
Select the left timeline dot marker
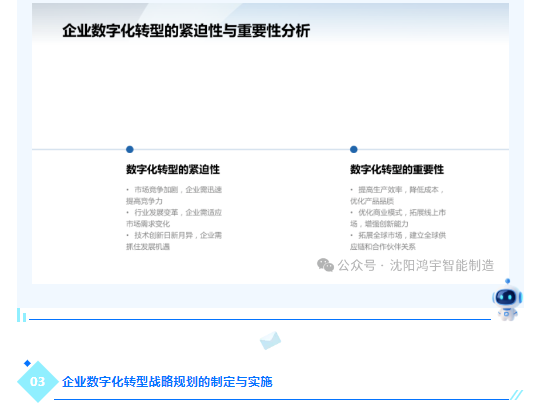[130, 149]
